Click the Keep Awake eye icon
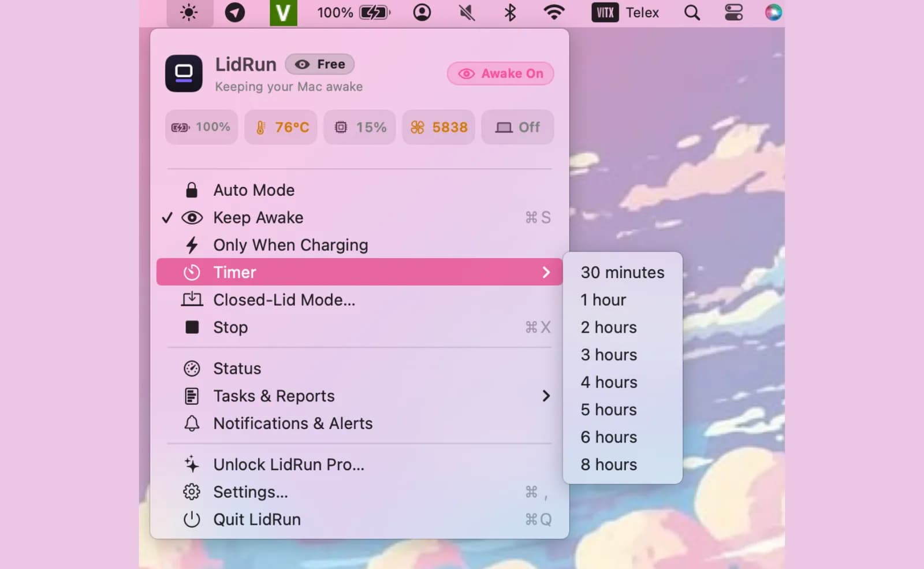 pyautogui.click(x=192, y=218)
